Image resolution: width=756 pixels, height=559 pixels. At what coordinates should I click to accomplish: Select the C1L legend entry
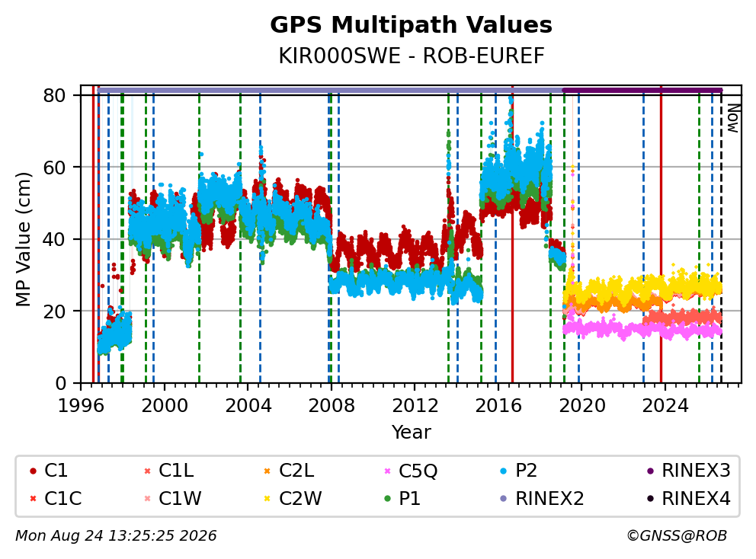click(x=168, y=471)
